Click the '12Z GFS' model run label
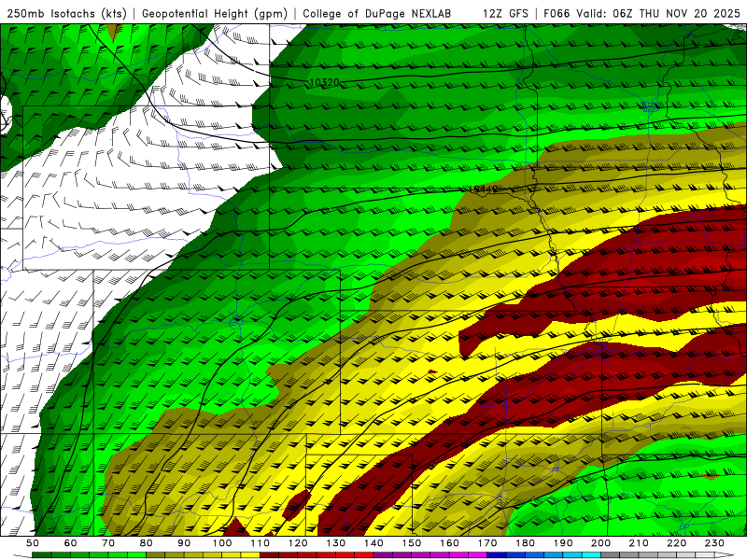The height and width of the screenshot is (560, 747). (505, 13)
